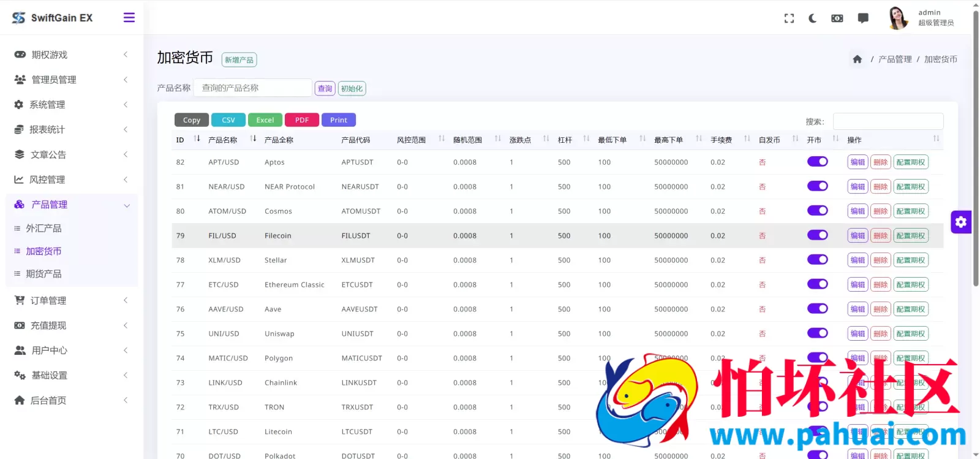Click the green CSV export button
This screenshot has height=459, width=980.
pos(228,120)
